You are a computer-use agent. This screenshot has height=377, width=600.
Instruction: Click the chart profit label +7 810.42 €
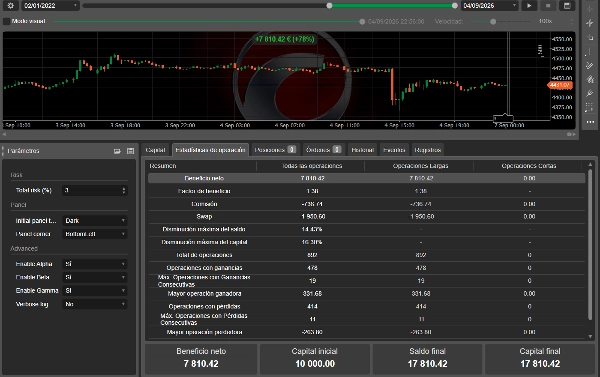285,39
